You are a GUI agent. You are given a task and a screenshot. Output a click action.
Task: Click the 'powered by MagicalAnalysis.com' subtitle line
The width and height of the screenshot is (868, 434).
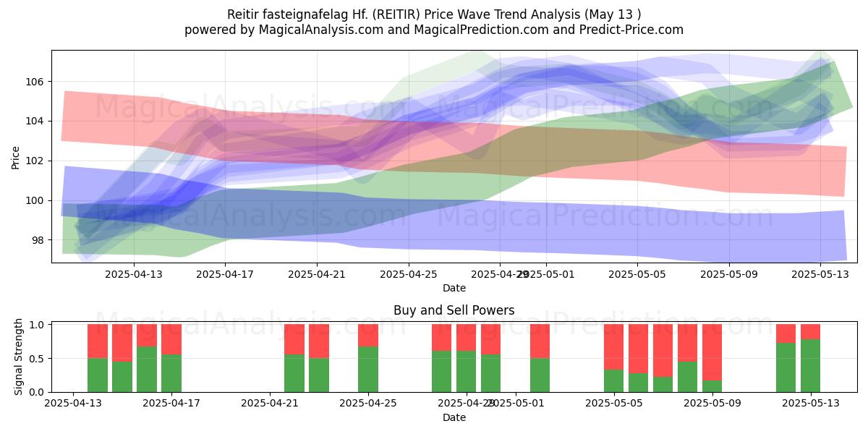(434, 30)
